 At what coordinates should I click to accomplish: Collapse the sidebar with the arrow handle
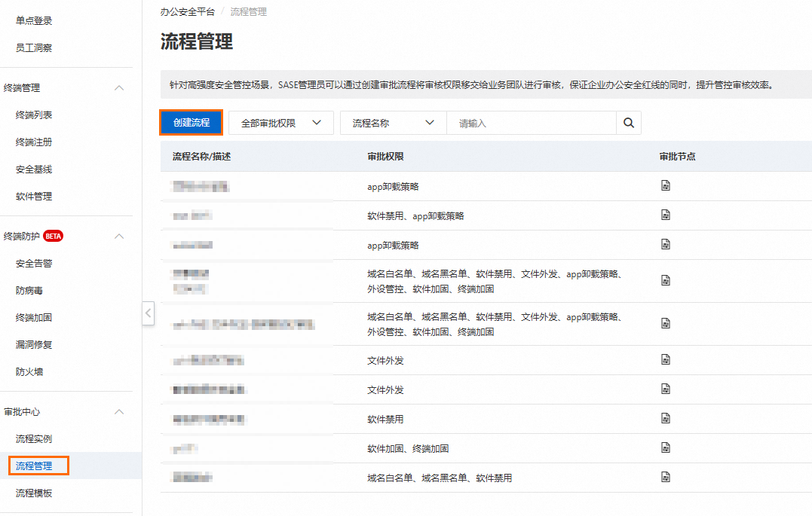pos(148,313)
